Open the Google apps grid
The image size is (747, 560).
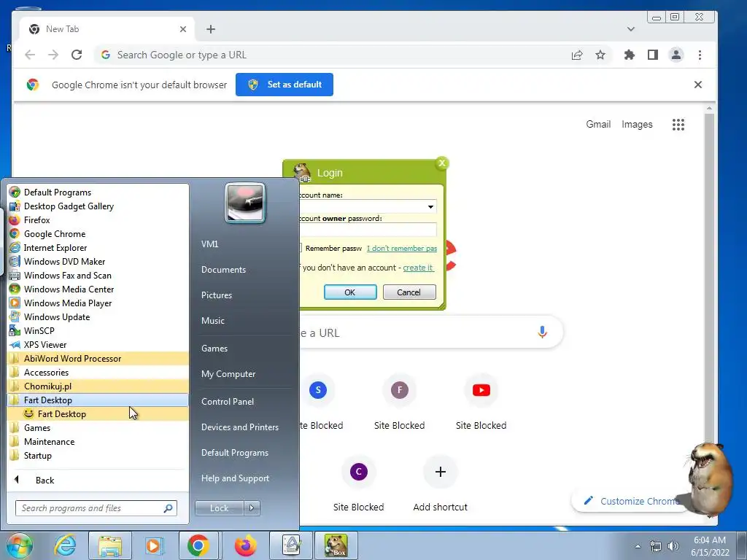point(678,125)
